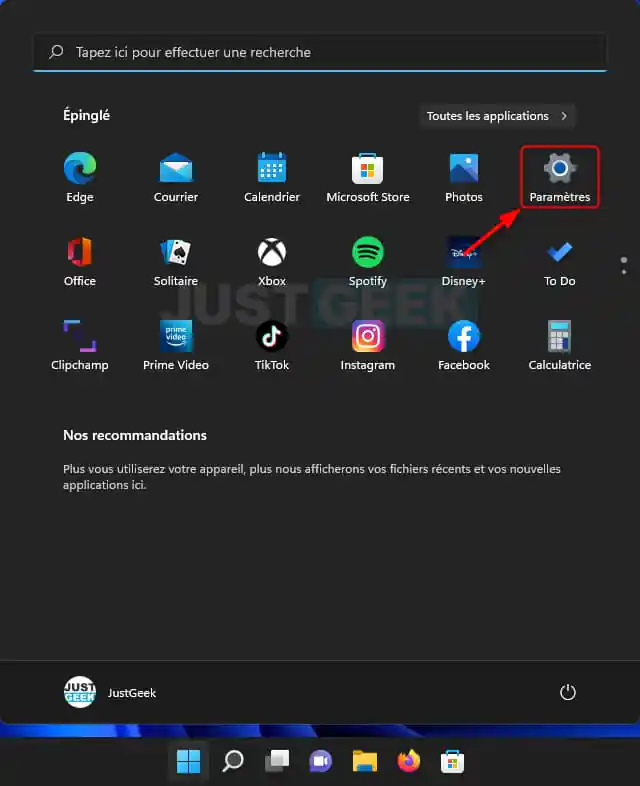Image resolution: width=640 pixels, height=786 pixels.
Task: Launch the TikTok app
Action: (272, 345)
